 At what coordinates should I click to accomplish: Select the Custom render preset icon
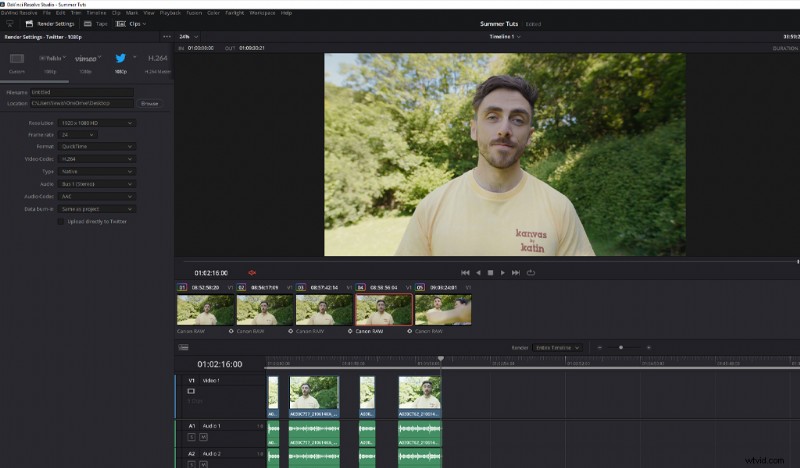pyautogui.click(x=17, y=59)
